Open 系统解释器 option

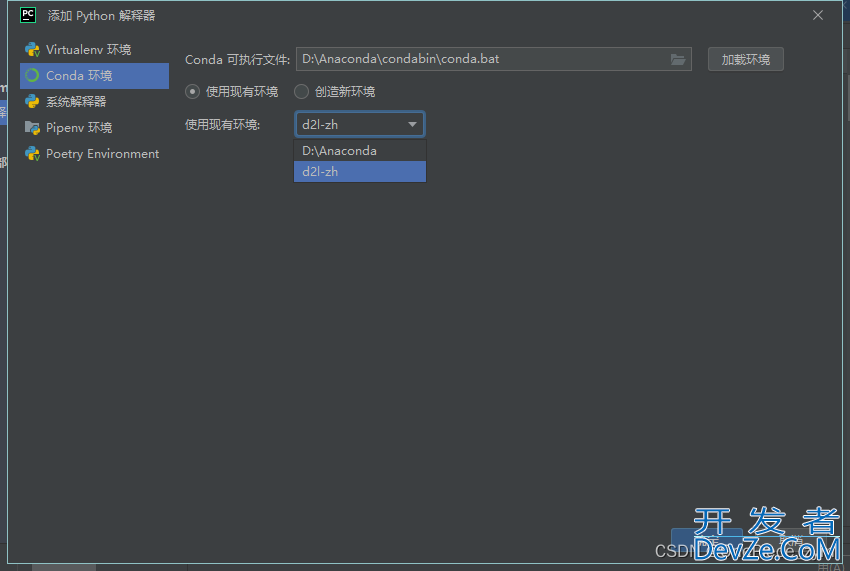tap(94, 101)
